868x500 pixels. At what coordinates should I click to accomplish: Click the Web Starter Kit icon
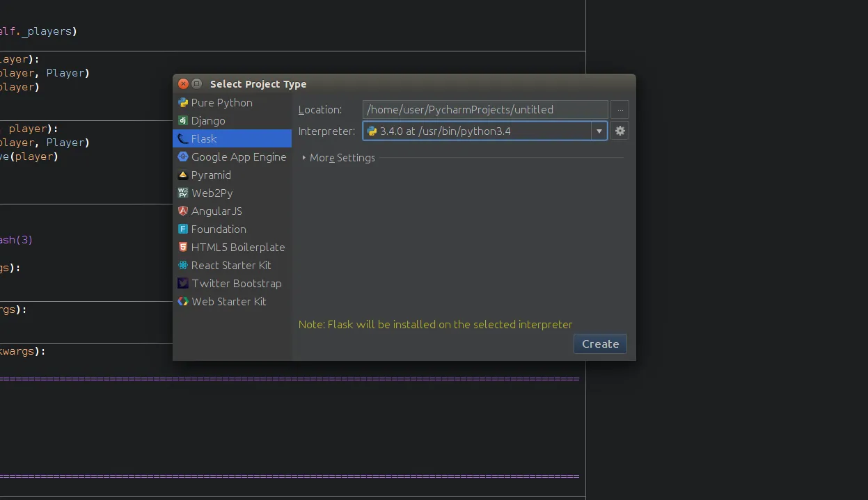tap(183, 301)
